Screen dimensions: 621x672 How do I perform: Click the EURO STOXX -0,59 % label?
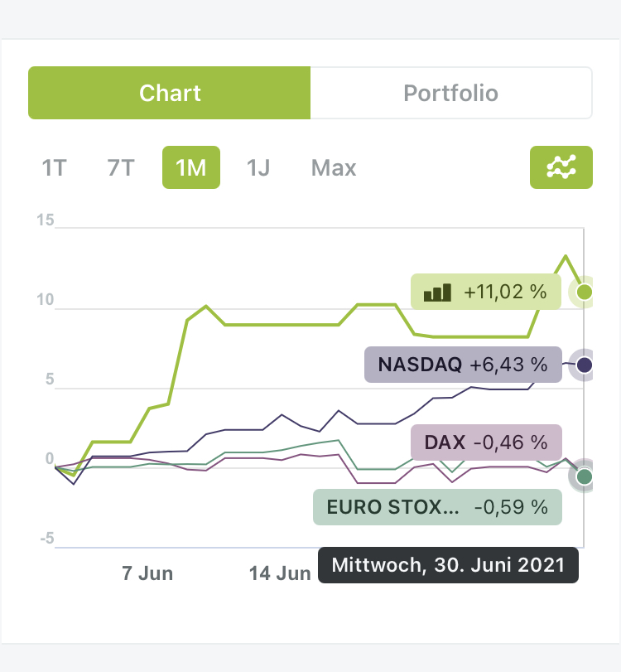point(436,507)
